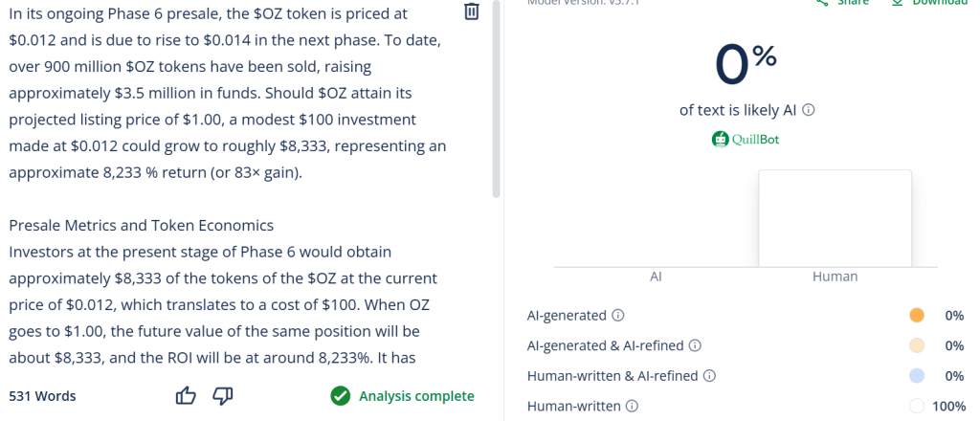Click the light blue Human-written & AI-refined dot
The image size is (980, 421).
pyautogui.click(x=916, y=376)
